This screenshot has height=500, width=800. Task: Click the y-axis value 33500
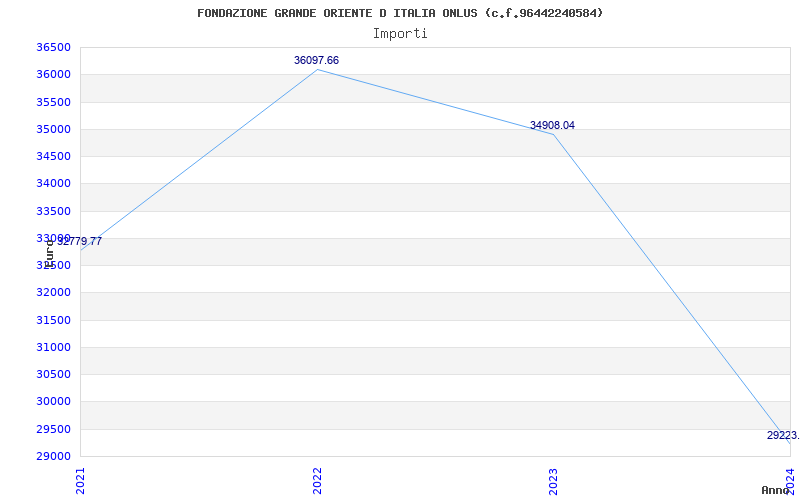[x=53, y=211]
